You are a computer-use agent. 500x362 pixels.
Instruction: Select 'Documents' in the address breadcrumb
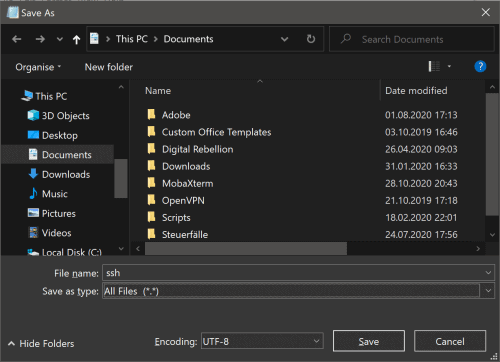pos(188,39)
